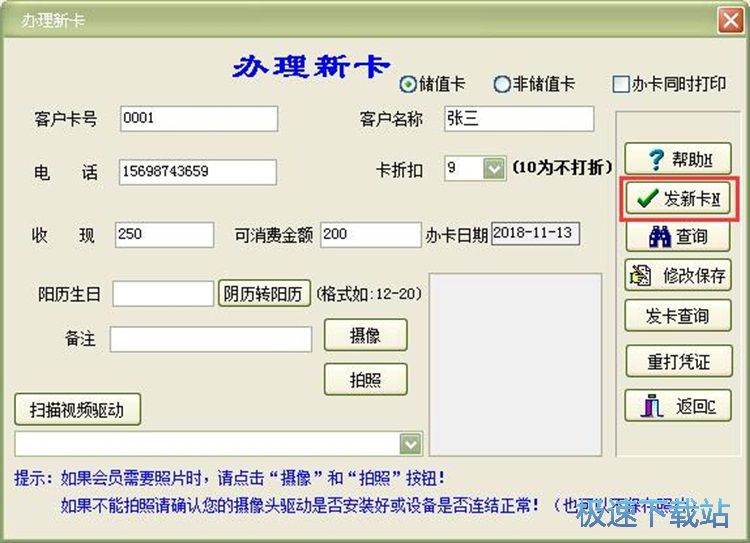Viewport: 750px width, 543px height.
Task: Click the 收现 amount field
Action: 164,234
